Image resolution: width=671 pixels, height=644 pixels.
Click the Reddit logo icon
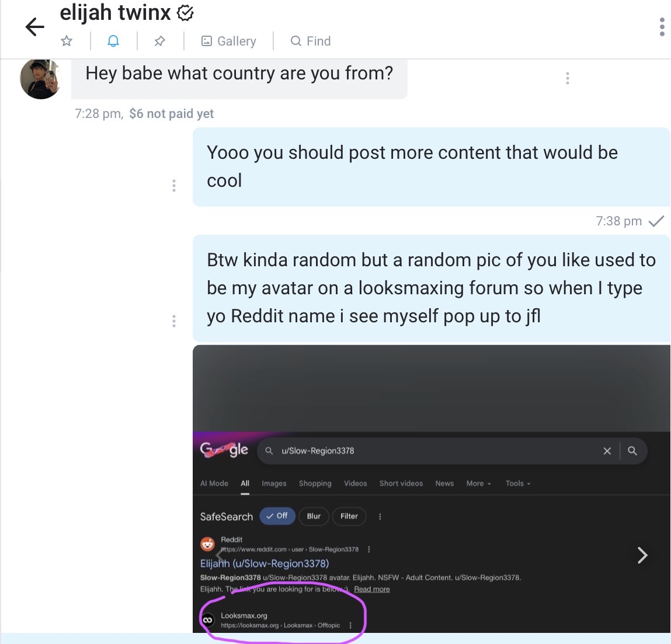(207, 544)
